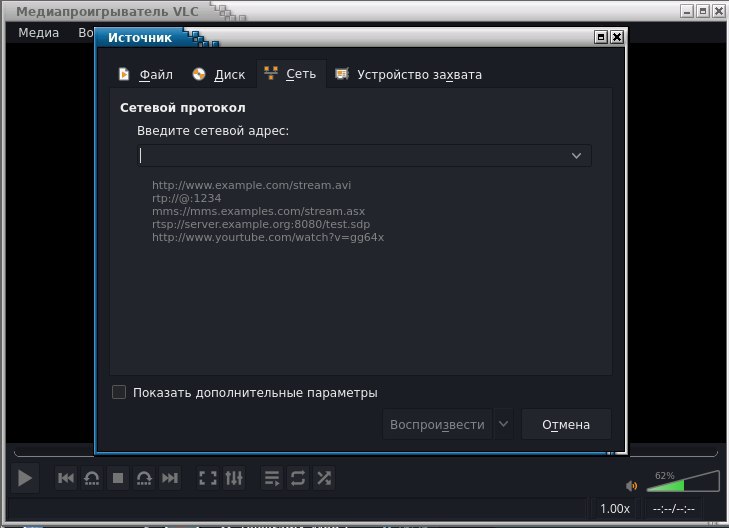Mute audio via the speaker icon
The height and width of the screenshot is (528, 729).
631,486
